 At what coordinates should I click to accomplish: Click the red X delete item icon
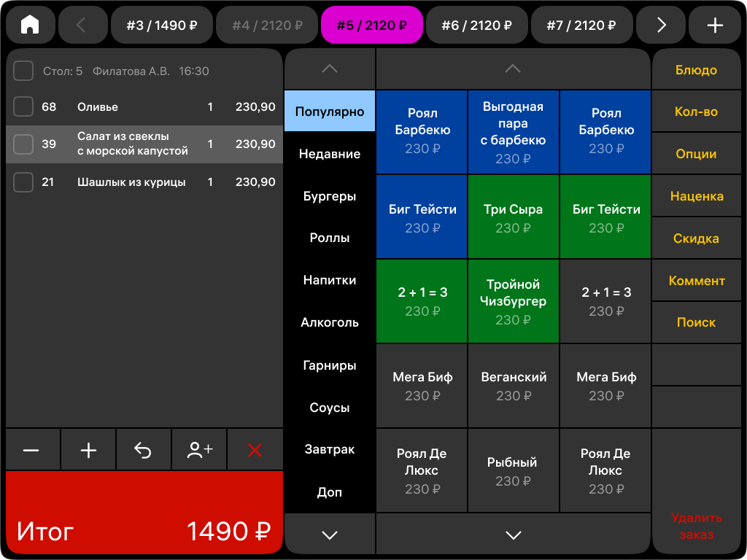coord(255,450)
